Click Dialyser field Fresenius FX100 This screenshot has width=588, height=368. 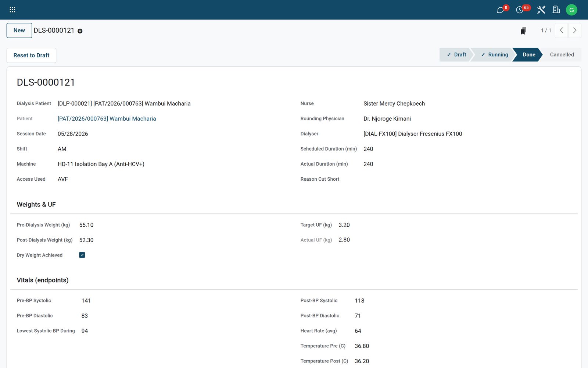click(x=413, y=134)
